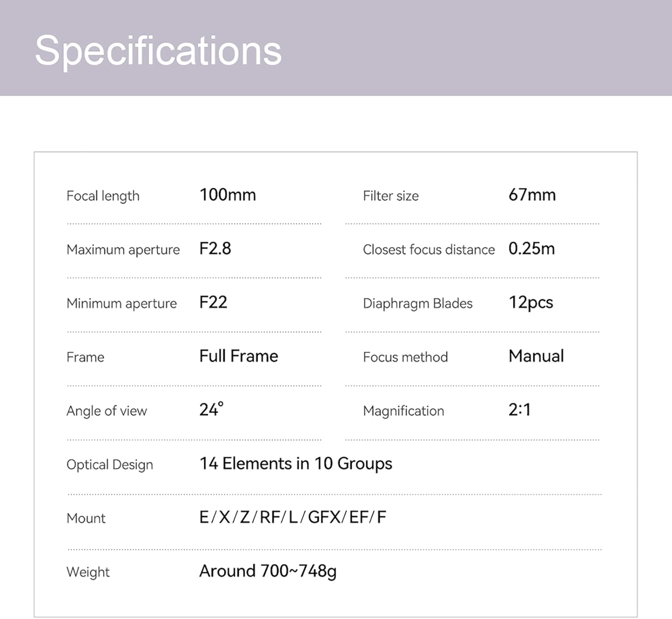
Task: Click the Filter size label
Action: pyautogui.click(x=391, y=196)
